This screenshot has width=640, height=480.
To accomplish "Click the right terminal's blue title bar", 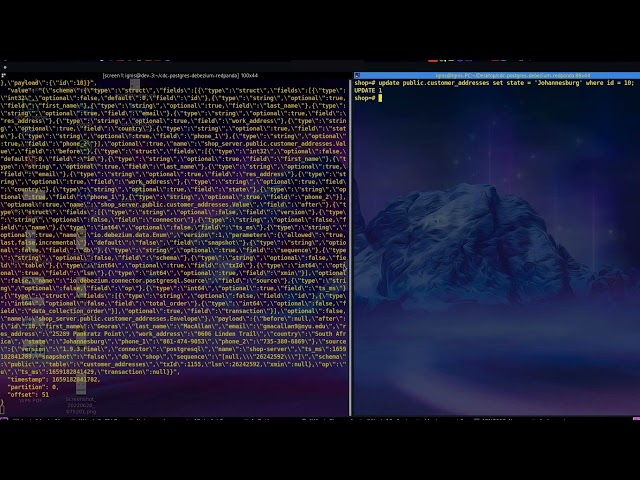I will click(497, 76).
